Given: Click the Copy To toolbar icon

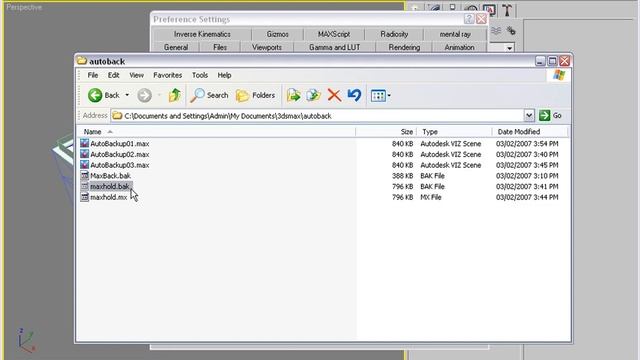Looking at the screenshot, I should [313, 95].
